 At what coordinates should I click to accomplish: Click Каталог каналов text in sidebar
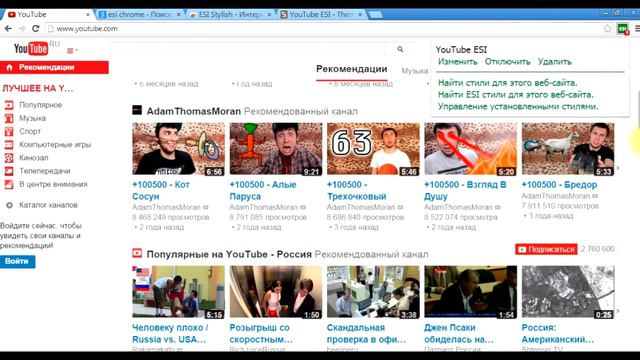coord(48,205)
